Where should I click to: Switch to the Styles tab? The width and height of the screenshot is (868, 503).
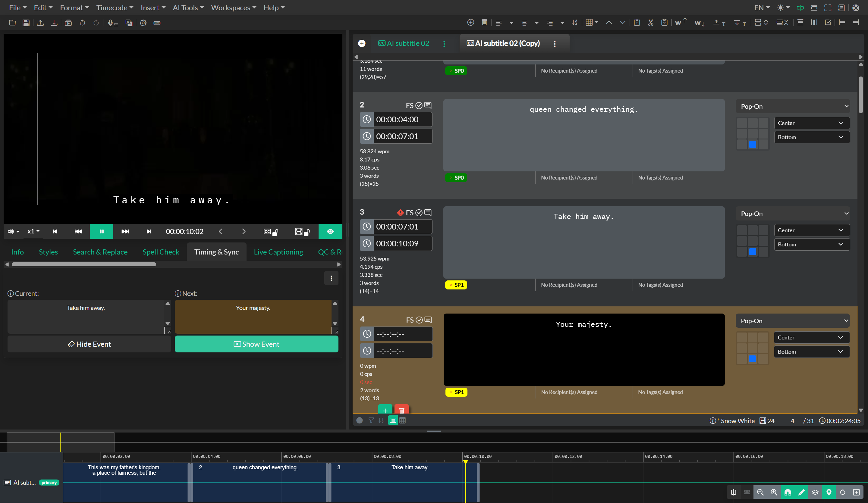(x=48, y=252)
